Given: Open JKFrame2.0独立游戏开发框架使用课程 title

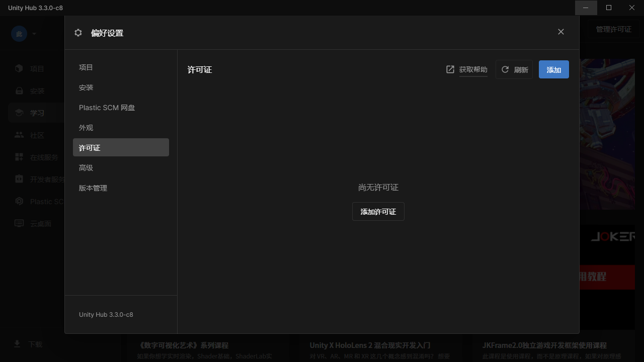Looking at the screenshot, I should (x=544, y=345).
